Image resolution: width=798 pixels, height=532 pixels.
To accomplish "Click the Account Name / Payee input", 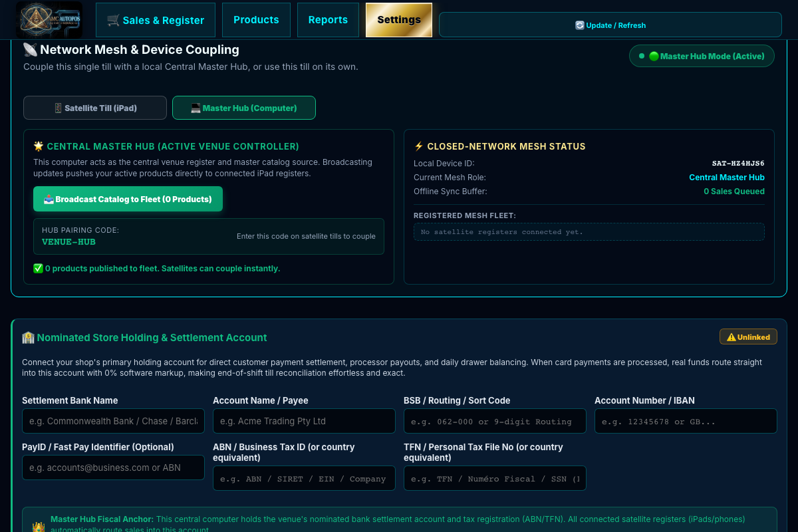I will [304, 421].
